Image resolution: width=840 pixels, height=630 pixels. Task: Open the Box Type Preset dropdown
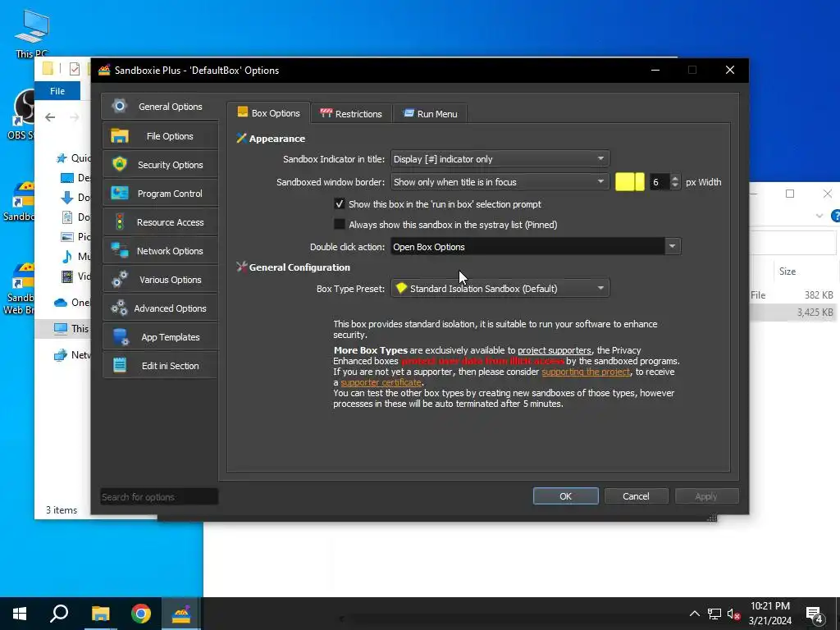click(500, 289)
